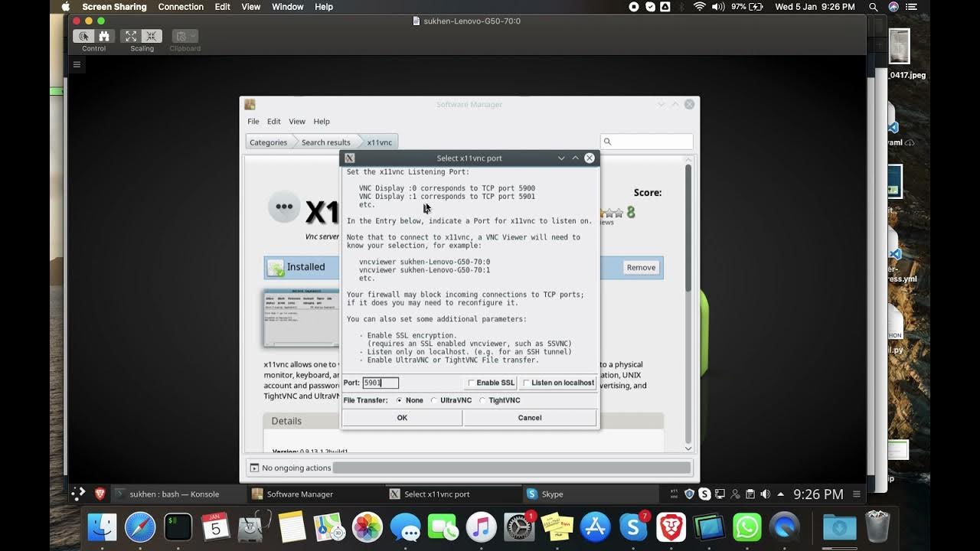Click Remove button for x11vnc
The width and height of the screenshot is (980, 551).
click(x=641, y=267)
